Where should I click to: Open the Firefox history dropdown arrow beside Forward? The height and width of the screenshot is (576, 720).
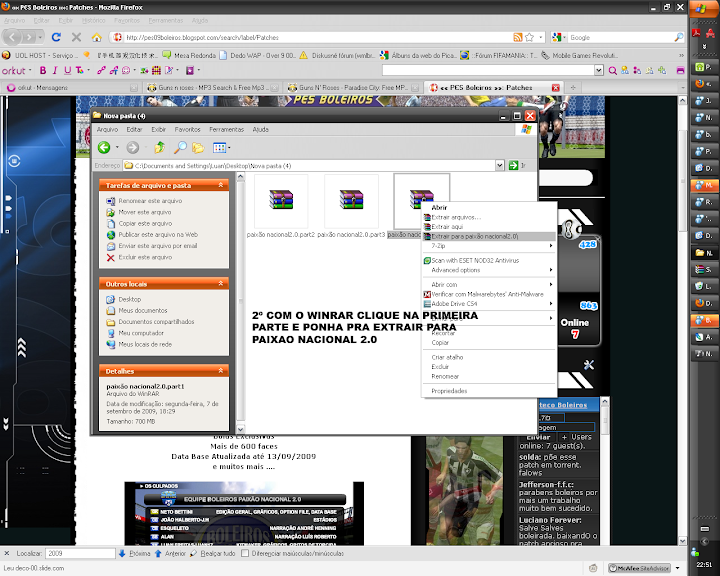point(41,37)
